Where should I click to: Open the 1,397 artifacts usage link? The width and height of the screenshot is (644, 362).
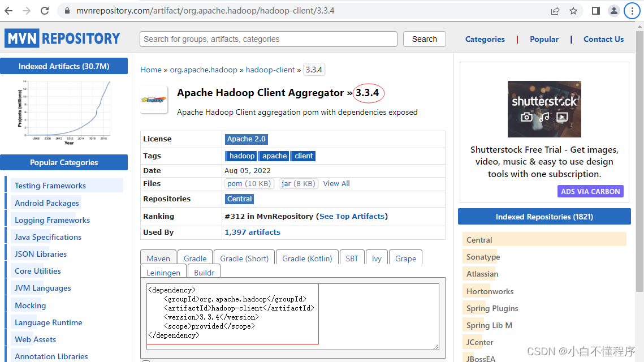(x=253, y=232)
